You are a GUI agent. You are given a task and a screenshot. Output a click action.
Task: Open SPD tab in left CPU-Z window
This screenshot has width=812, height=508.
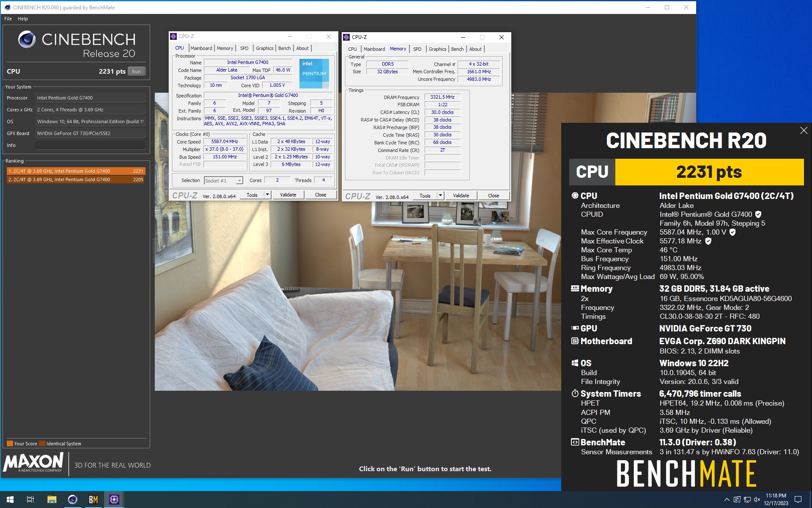[x=244, y=48]
